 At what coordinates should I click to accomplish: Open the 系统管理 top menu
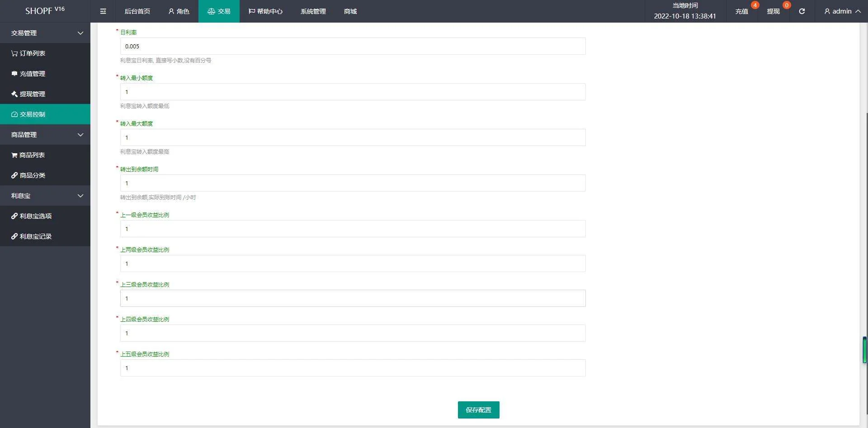[x=313, y=11]
